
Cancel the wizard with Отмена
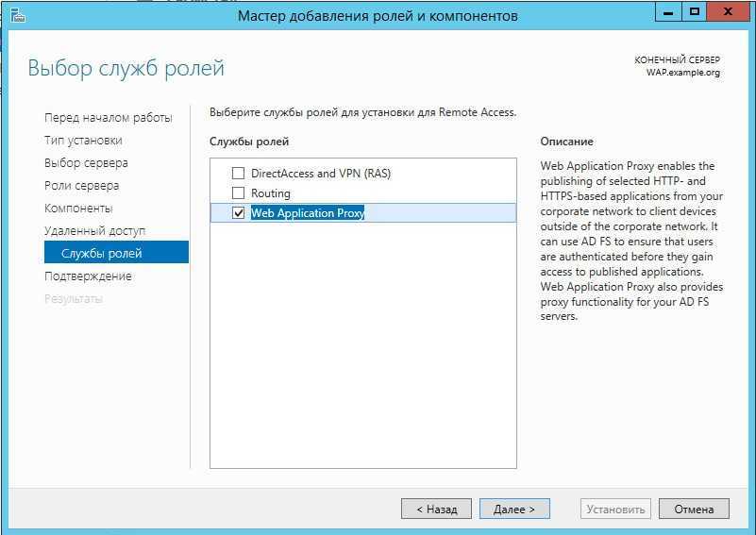[694, 509]
